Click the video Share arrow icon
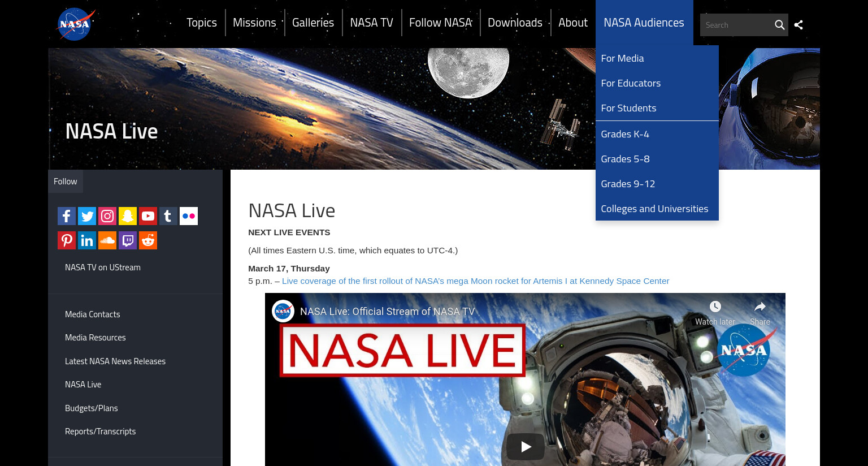 [760, 307]
